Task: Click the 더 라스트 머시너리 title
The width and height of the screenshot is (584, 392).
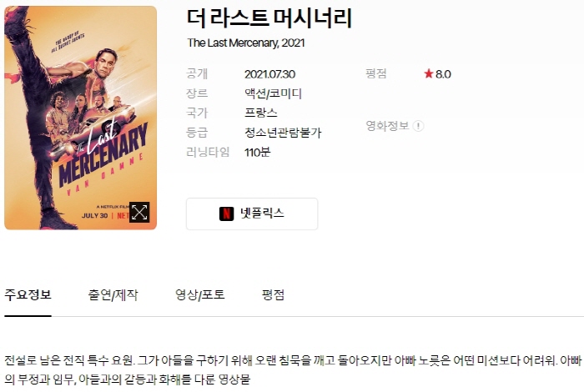Action: (269, 18)
